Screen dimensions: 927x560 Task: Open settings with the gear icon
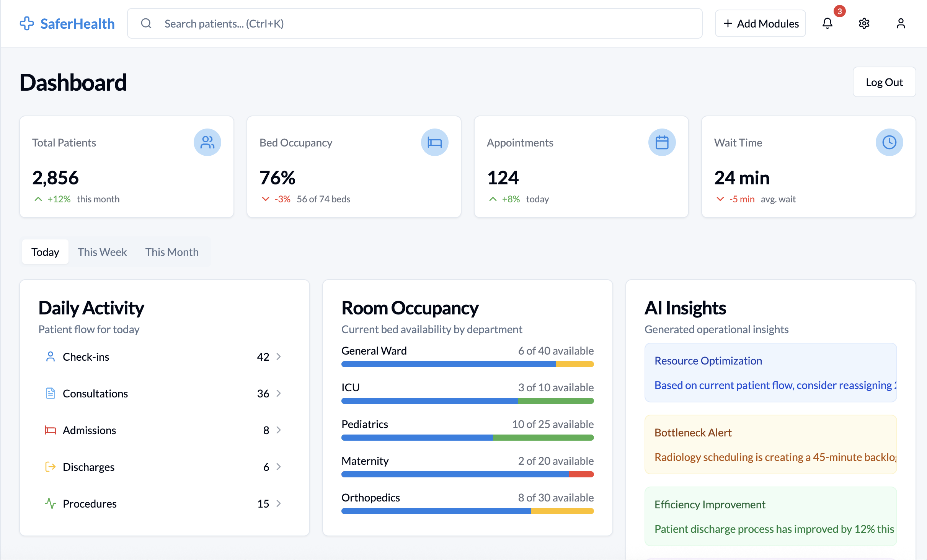click(x=864, y=23)
